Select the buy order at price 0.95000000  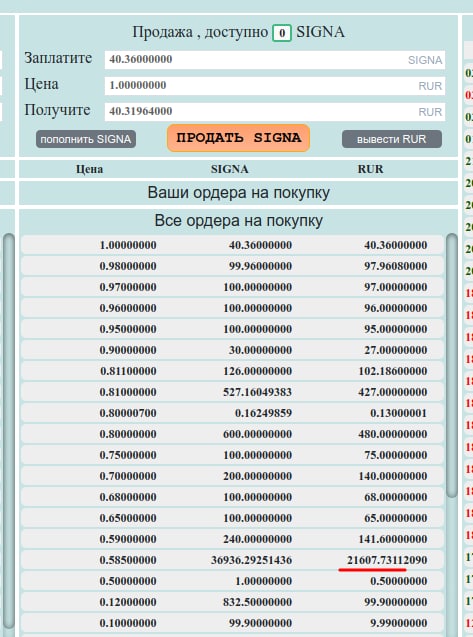click(232, 329)
